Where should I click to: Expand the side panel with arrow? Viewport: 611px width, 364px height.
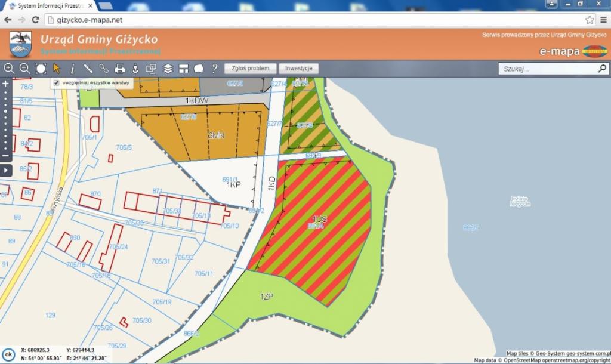[5, 170]
